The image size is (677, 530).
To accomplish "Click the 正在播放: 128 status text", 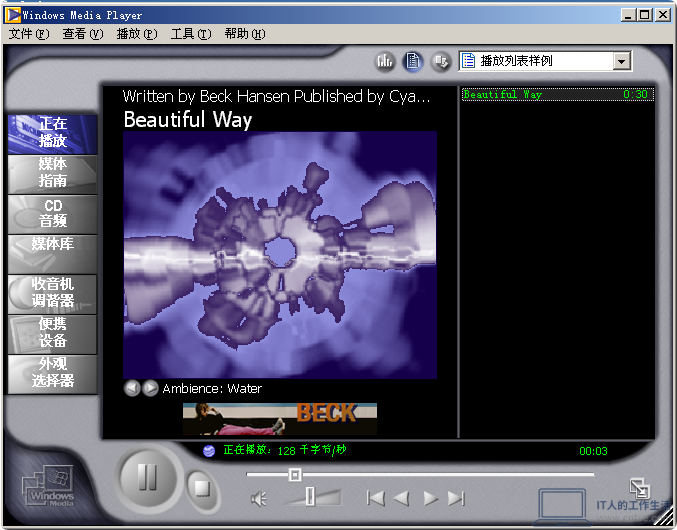I will [285, 450].
